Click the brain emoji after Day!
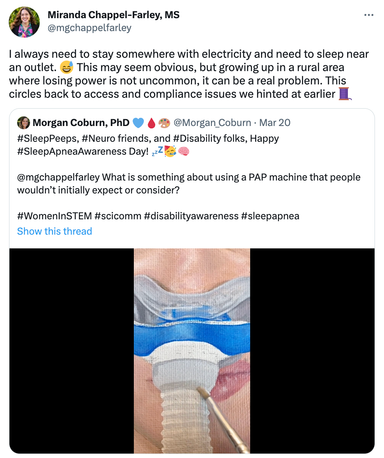 click(x=184, y=152)
